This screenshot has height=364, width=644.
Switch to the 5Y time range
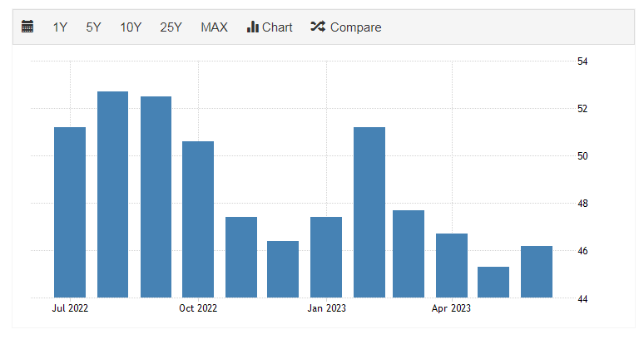pos(93,27)
